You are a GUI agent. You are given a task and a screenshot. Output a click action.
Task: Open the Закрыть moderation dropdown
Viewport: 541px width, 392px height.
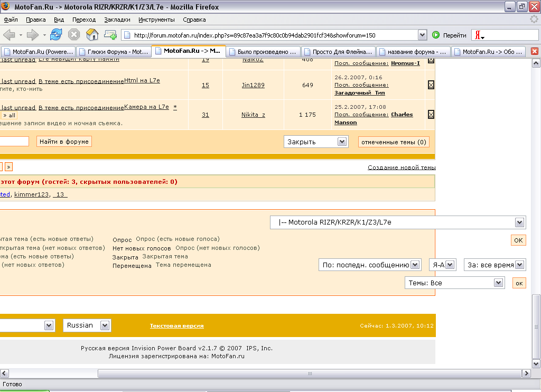coord(316,142)
